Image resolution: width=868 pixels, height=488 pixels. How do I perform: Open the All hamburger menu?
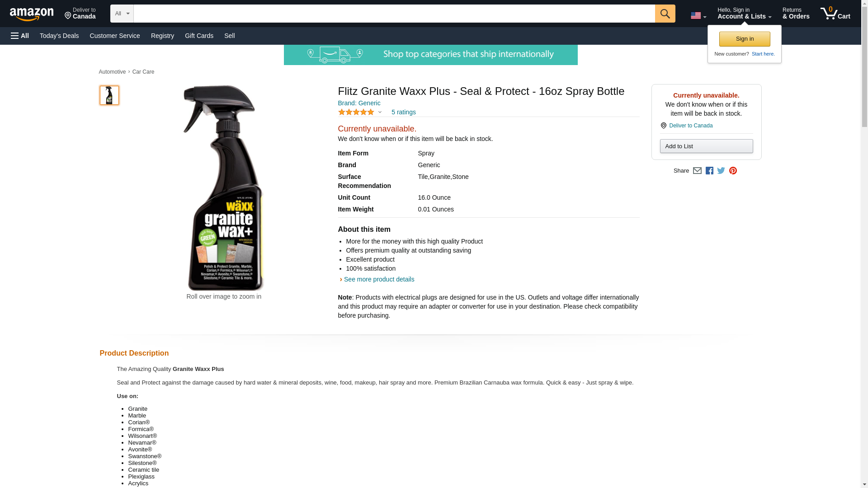click(20, 36)
